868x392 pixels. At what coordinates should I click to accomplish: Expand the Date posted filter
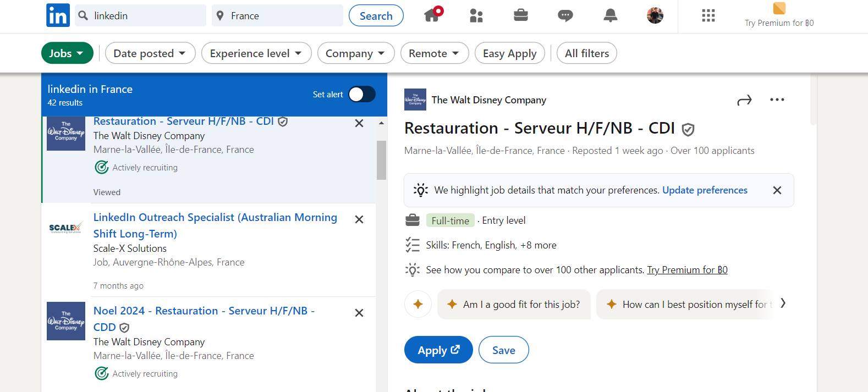(x=150, y=53)
